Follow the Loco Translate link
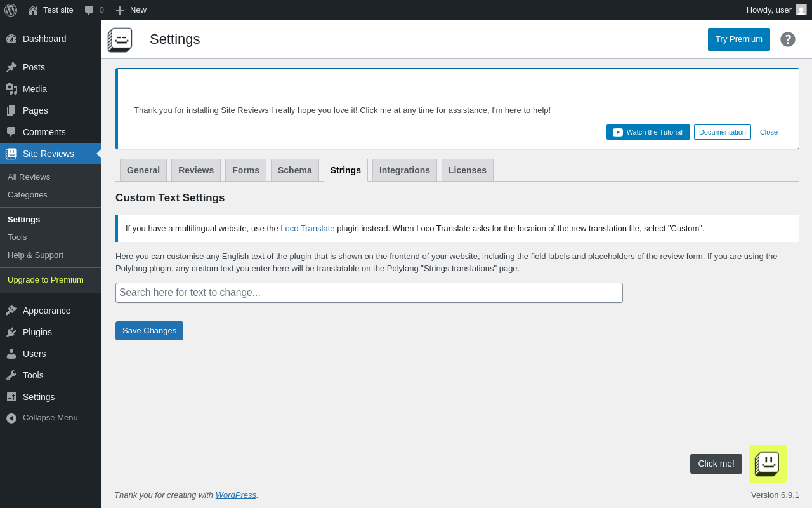 [308, 229]
